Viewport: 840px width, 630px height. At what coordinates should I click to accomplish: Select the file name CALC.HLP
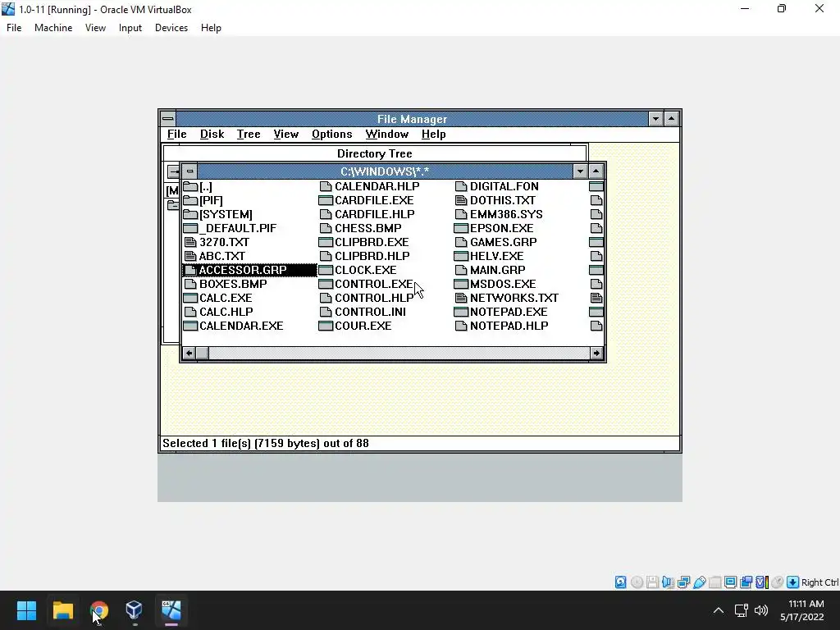[x=226, y=312]
